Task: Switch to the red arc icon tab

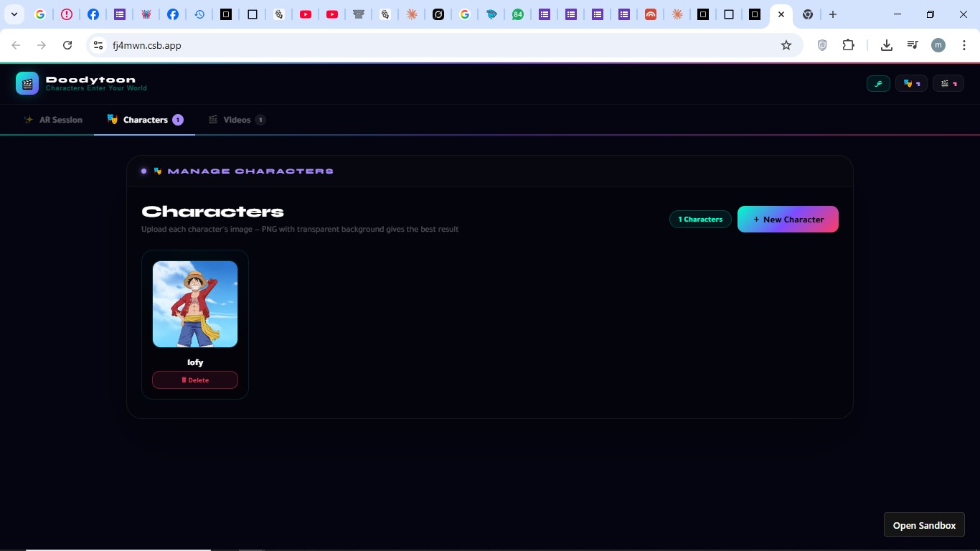Action: point(651,14)
